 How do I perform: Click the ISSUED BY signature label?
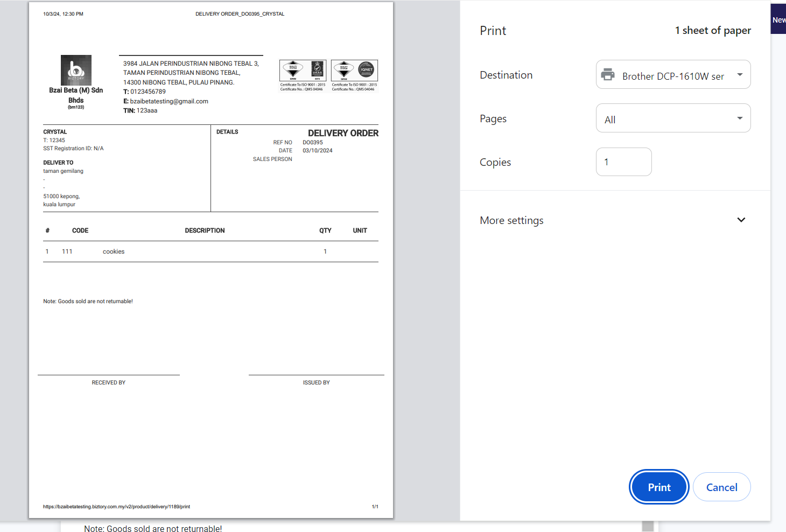(x=316, y=382)
